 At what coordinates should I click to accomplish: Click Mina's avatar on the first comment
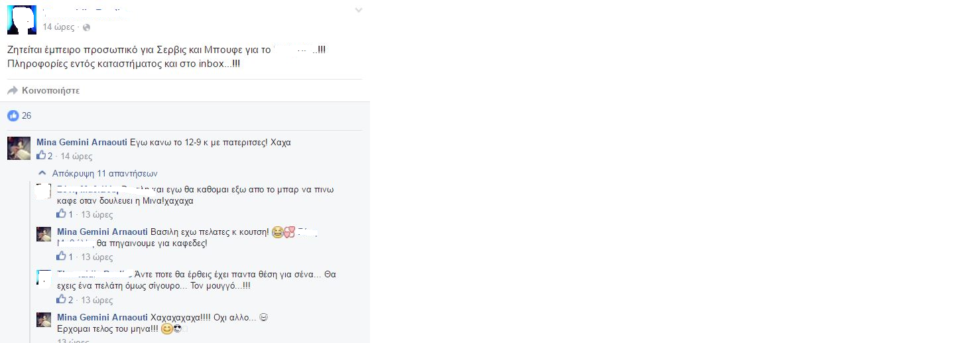[19, 148]
